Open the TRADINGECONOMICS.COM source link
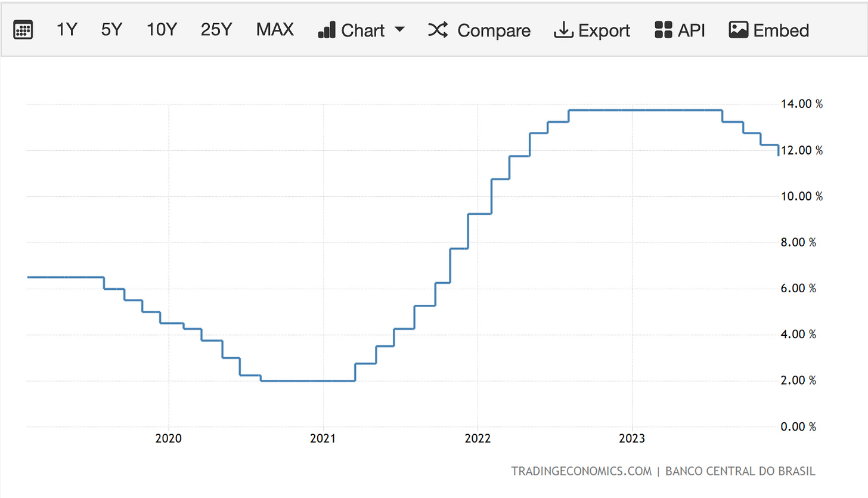Viewport: 868px width, 498px height. coord(581,471)
